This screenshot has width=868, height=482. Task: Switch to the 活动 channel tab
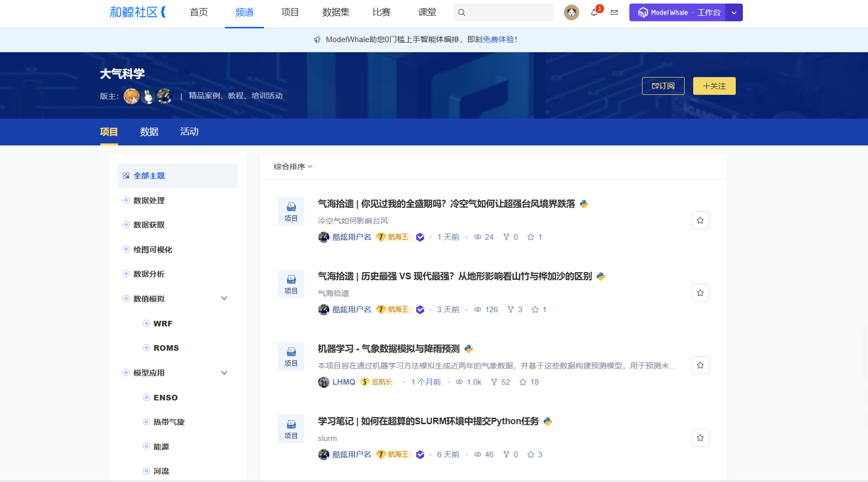click(190, 132)
